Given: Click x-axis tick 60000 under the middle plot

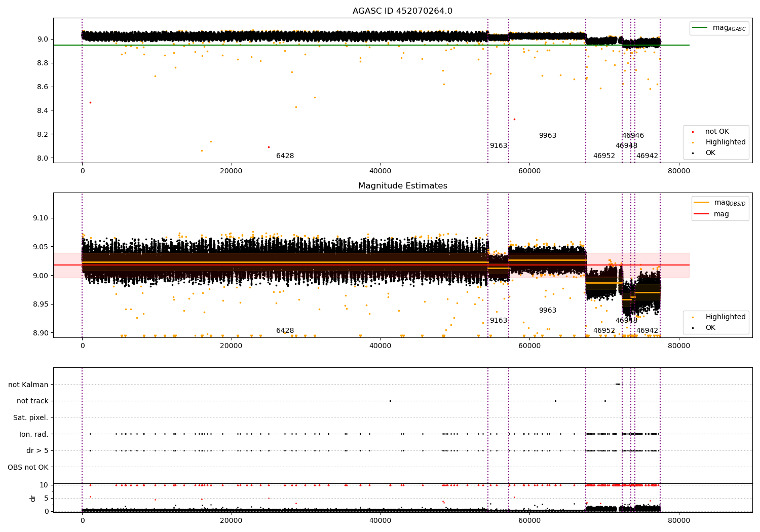Looking at the screenshot, I should point(529,346).
